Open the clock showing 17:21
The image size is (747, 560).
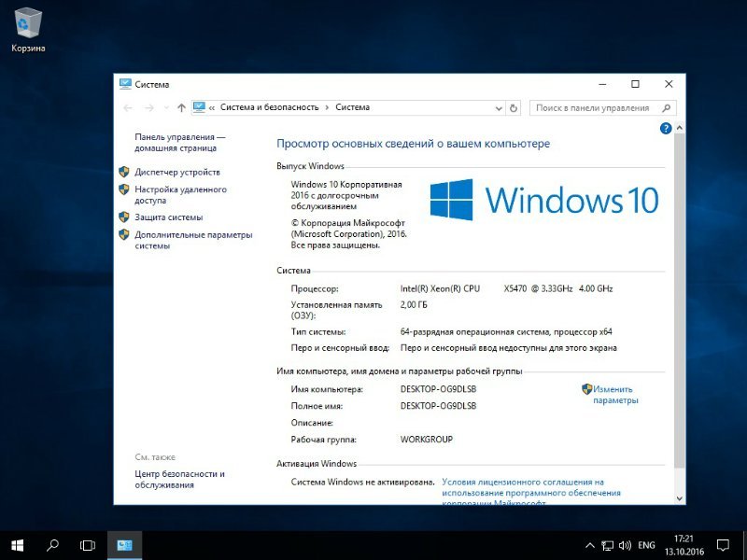tap(684, 545)
